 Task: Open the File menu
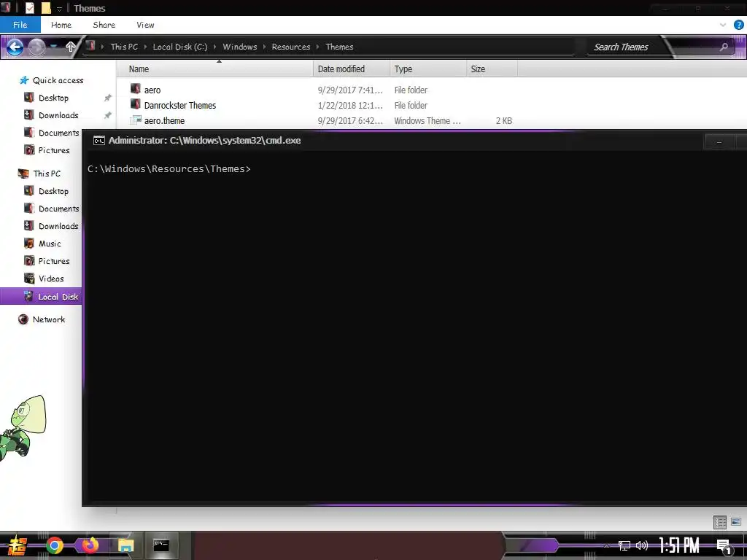tap(20, 25)
